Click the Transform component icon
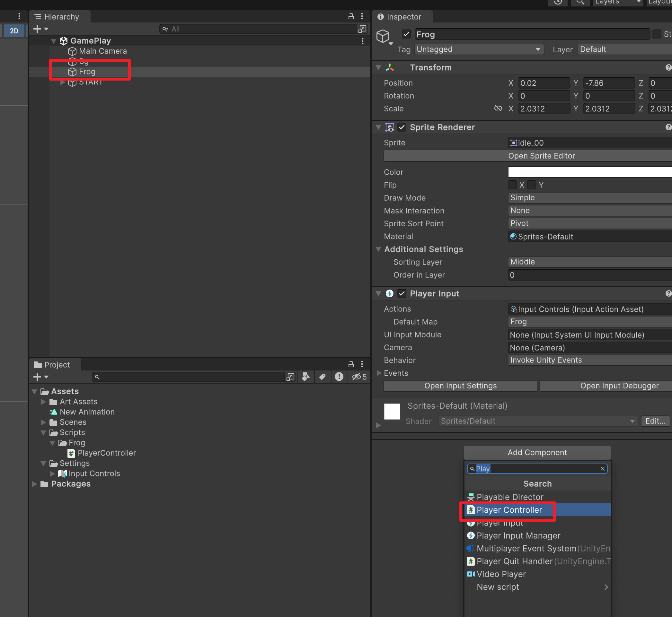Image resolution: width=672 pixels, height=617 pixels. 390,67
